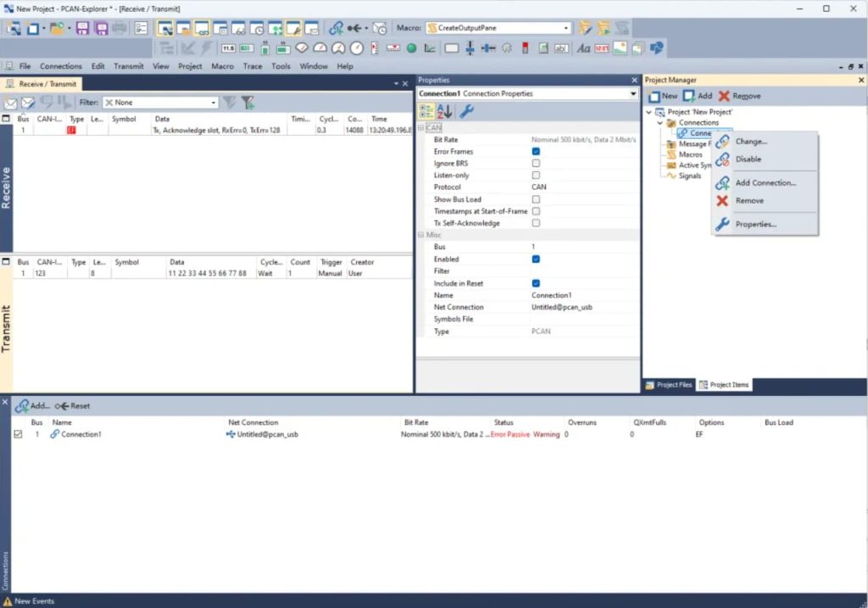Switch Properties to categorized view icon
Viewport: 868px width, 608px height.
[426, 112]
